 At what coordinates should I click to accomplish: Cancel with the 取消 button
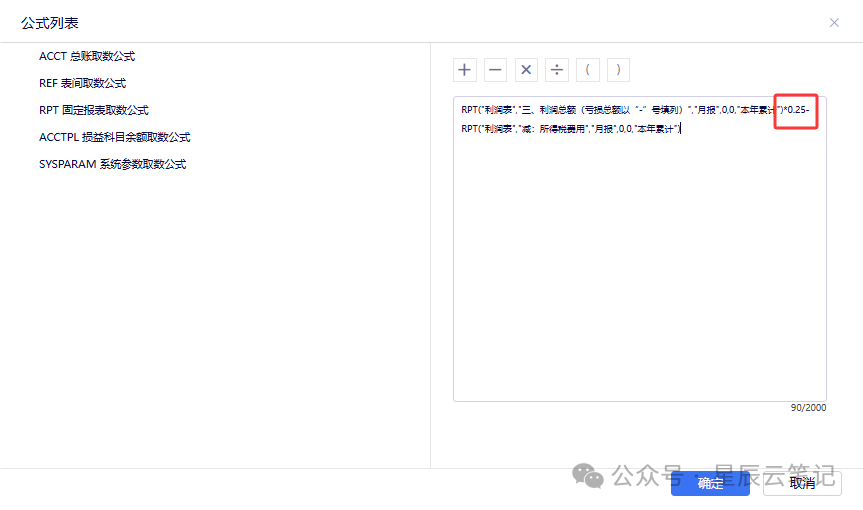[x=802, y=483]
